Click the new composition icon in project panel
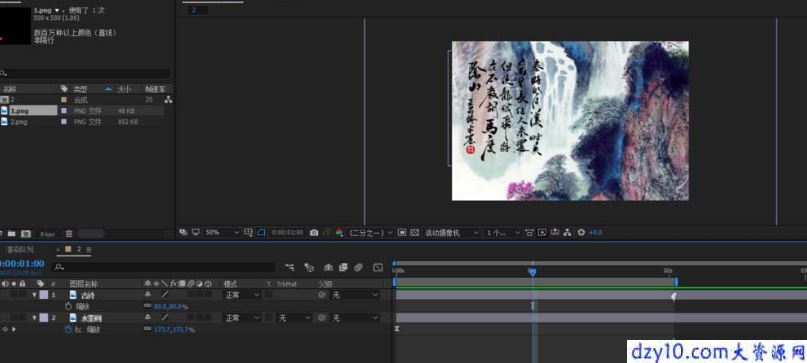 (x=26, y=234)
